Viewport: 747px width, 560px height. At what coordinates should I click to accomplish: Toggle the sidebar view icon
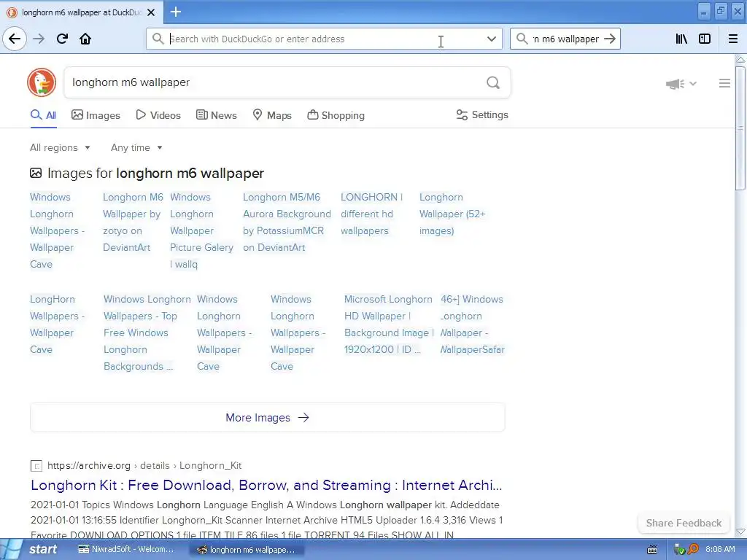pyautogui.click(x=705, y=39)
